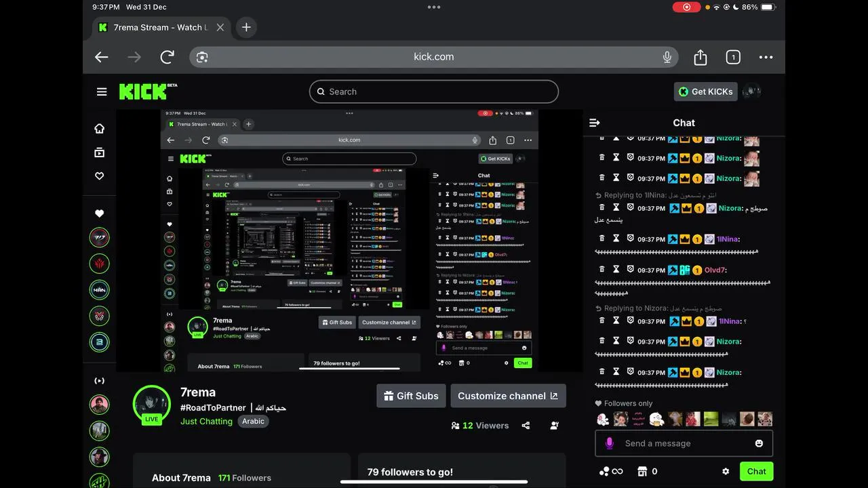Click About 7rema section heading
868x488 pixels.
pos(181,478)
